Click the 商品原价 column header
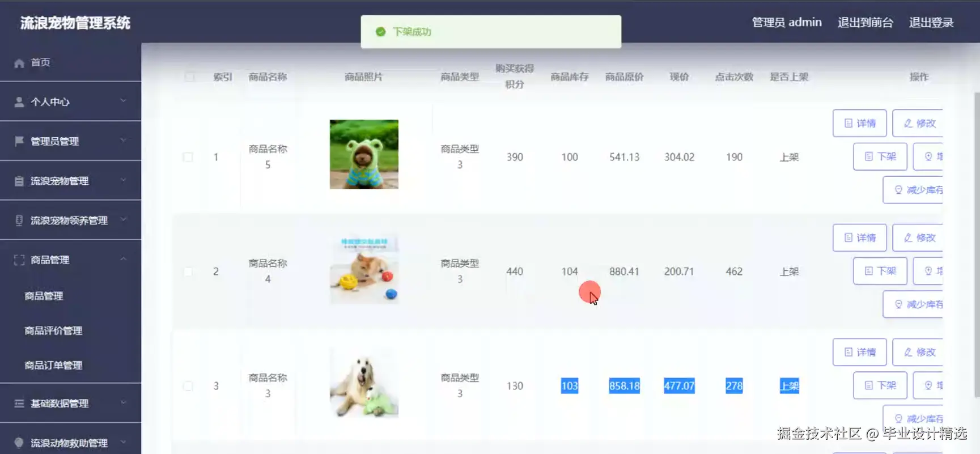The image size is (980, 454). click(625, 77)
